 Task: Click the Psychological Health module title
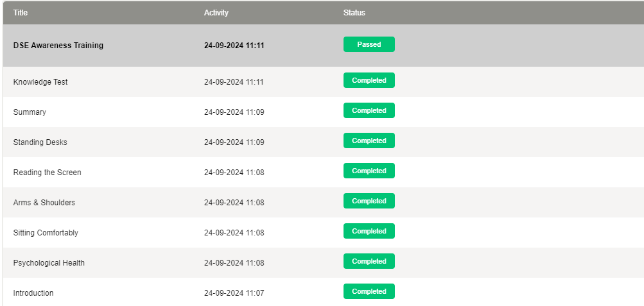(49, 263)
